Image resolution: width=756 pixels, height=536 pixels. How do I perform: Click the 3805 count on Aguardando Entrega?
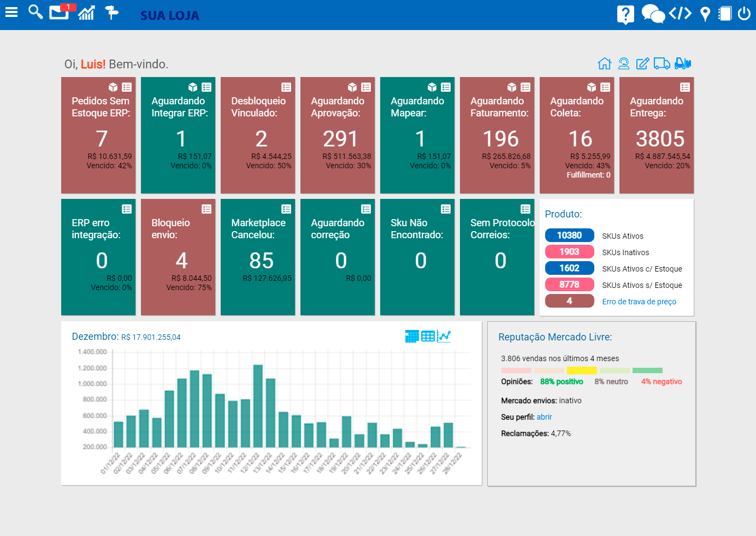coord(660,139)
